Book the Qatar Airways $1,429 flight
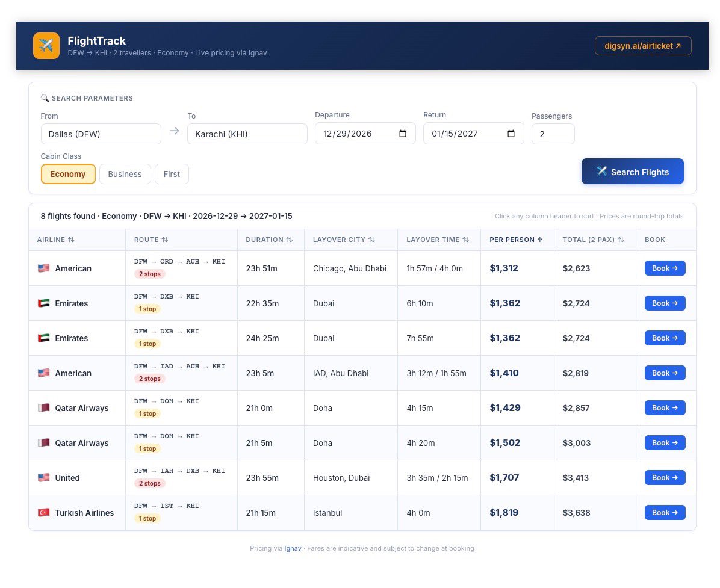Image resolution: width=720 pixels, height=588 pixels. click(x=665, y=407)
